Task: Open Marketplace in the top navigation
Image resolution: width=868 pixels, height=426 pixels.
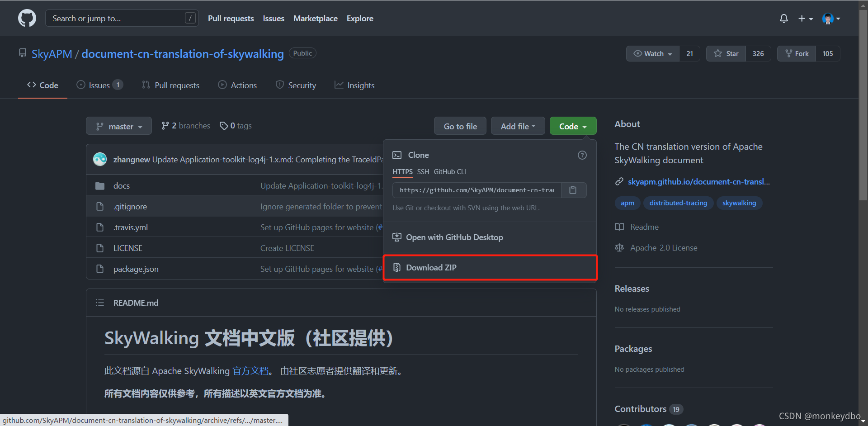Action: (316, 19)
